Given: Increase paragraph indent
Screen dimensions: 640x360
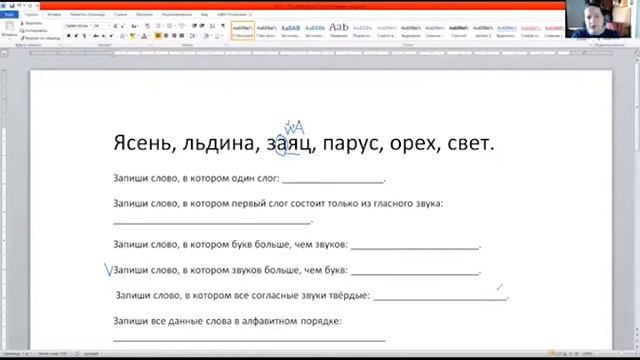Looking at the screenshot, I should pyautogui.click(x=202, y=26).
